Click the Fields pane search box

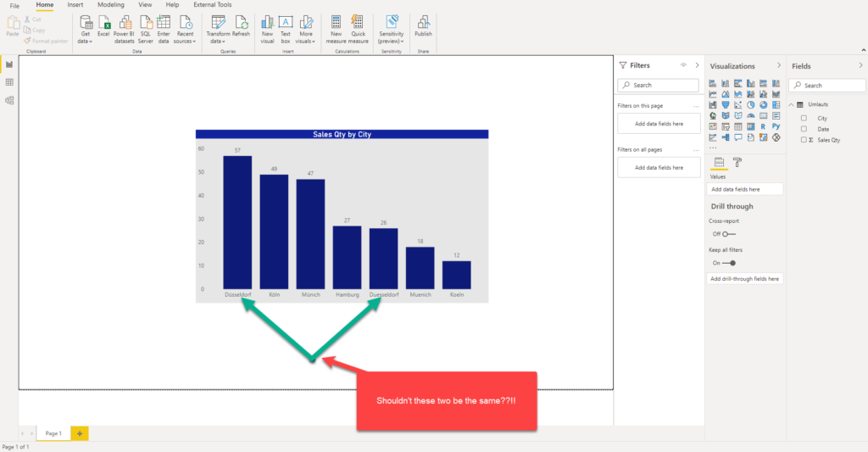click(827, 86)
